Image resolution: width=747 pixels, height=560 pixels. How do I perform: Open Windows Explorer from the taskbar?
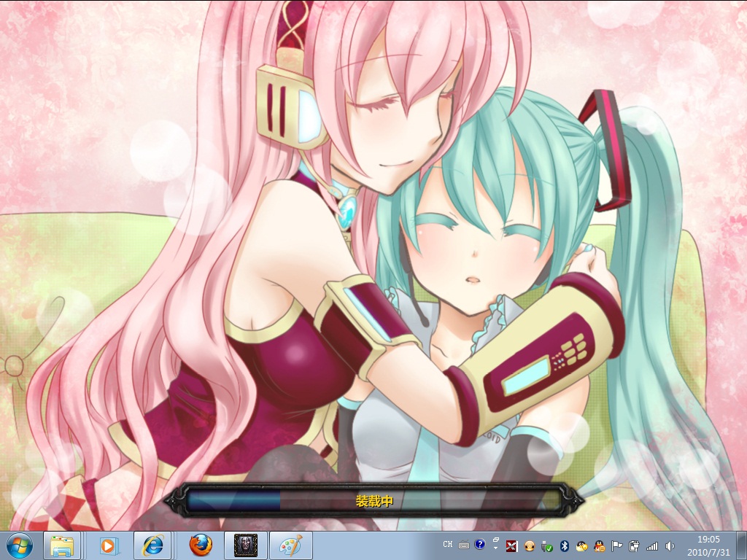(x=63, y=545)
